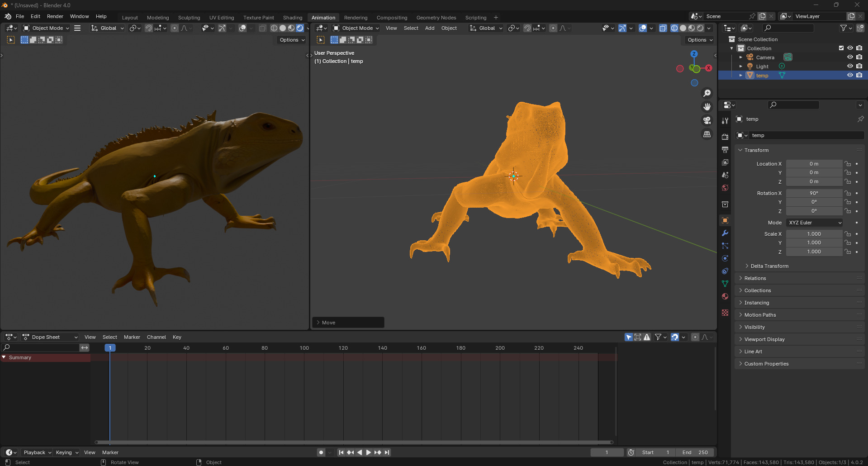This screenshot has width=868, height=466.
Task: Open the Object Constraints properties tab
Action: point(725,271)
